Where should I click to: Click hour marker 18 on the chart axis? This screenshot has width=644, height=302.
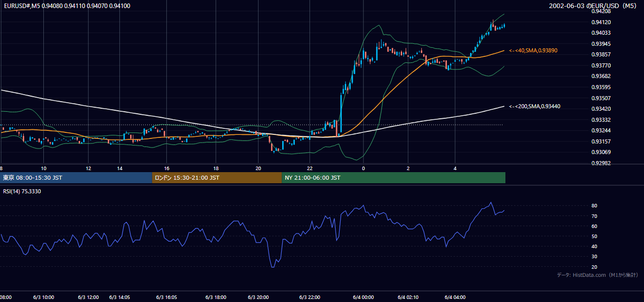point(216,169)
